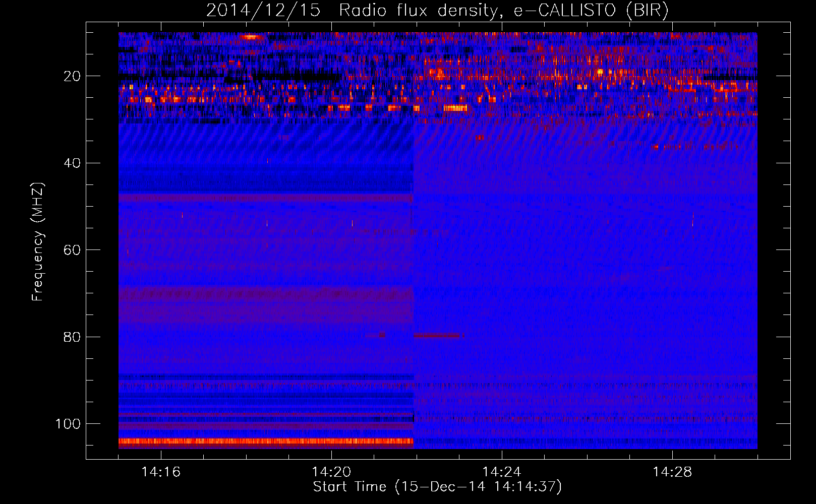Viewport: 816px width, 504px height.
Task: Click the frequency tick label '60'
Action: (72, 250)
